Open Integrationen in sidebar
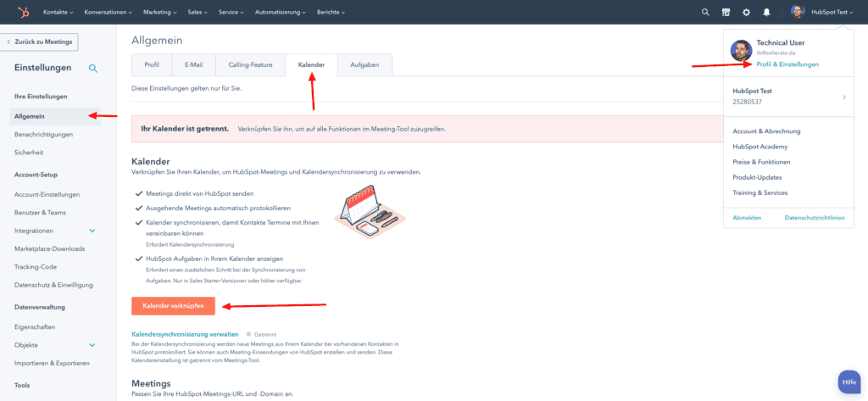Viewport: 868px width, 401px height. point(34,231)
